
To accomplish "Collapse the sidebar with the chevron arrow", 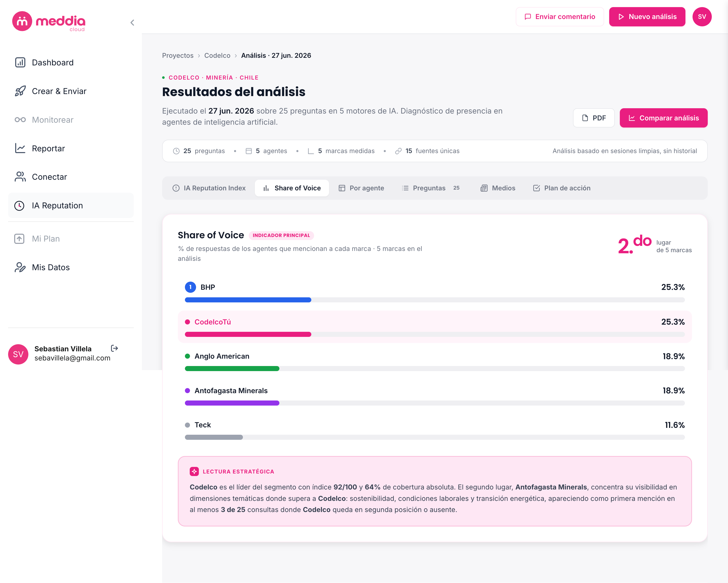I will pos(132,23).
